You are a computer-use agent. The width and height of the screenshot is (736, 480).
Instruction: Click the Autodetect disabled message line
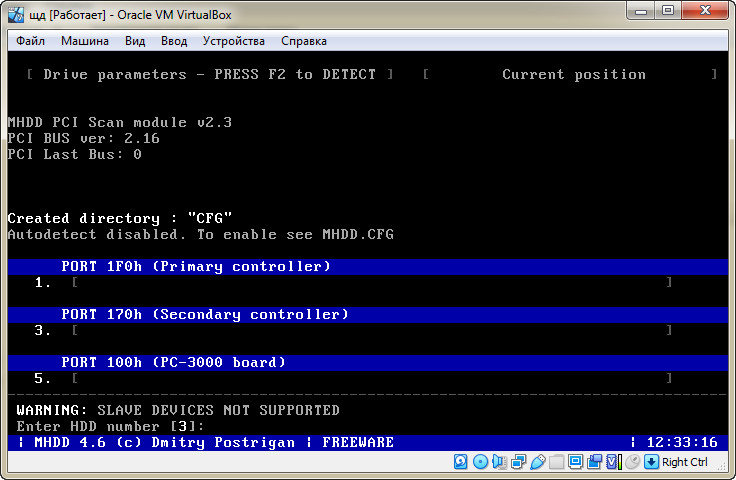pos(201,234)
